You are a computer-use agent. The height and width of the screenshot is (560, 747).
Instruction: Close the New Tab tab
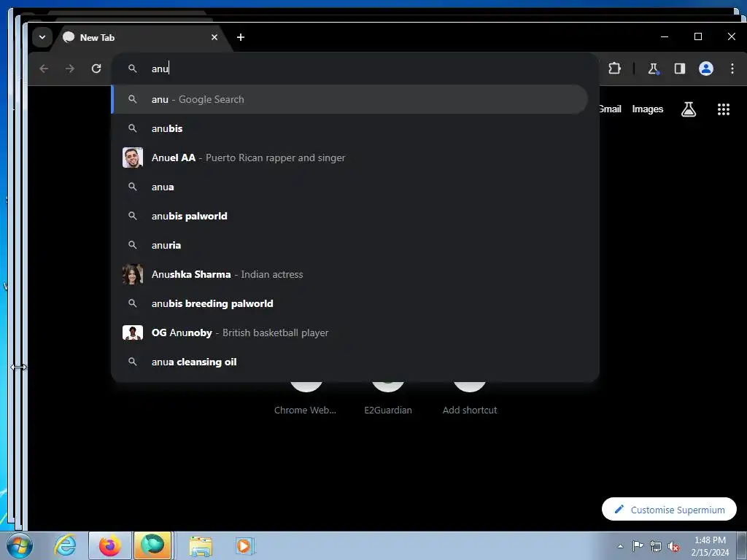coord(214,37)
